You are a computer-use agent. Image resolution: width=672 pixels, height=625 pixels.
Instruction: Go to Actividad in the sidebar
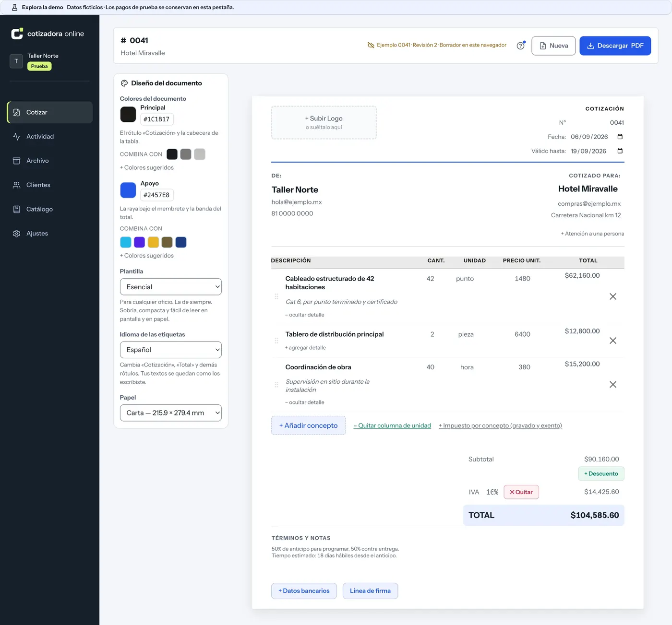pos(50,137)
